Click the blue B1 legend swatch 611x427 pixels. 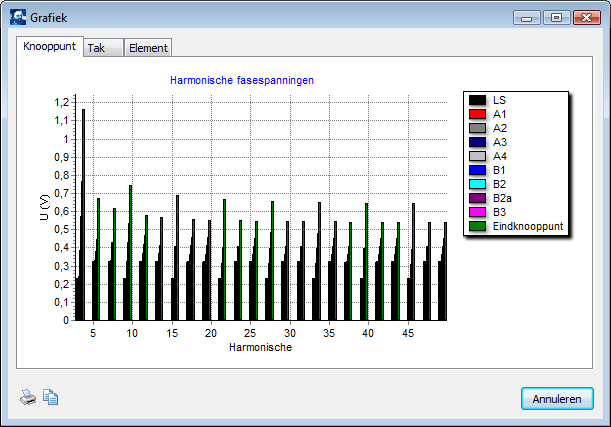(478, 171)
